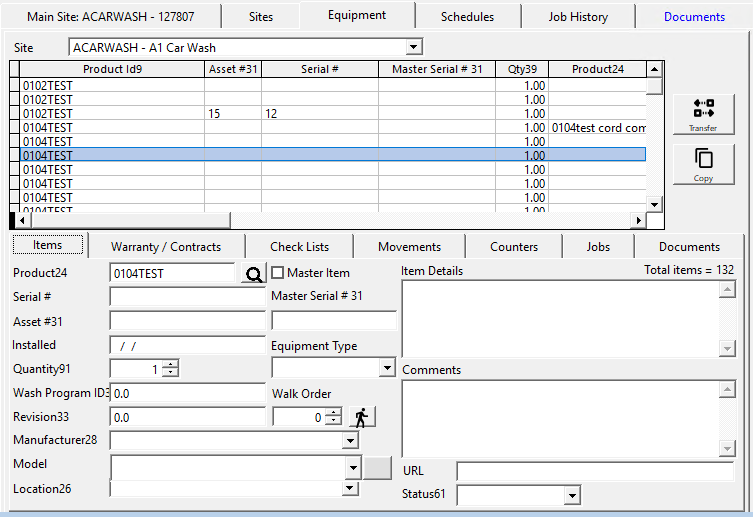Toggle the Master Item checkbox
The width and height of the screenshot is (753, 517).
click(278, 273)
